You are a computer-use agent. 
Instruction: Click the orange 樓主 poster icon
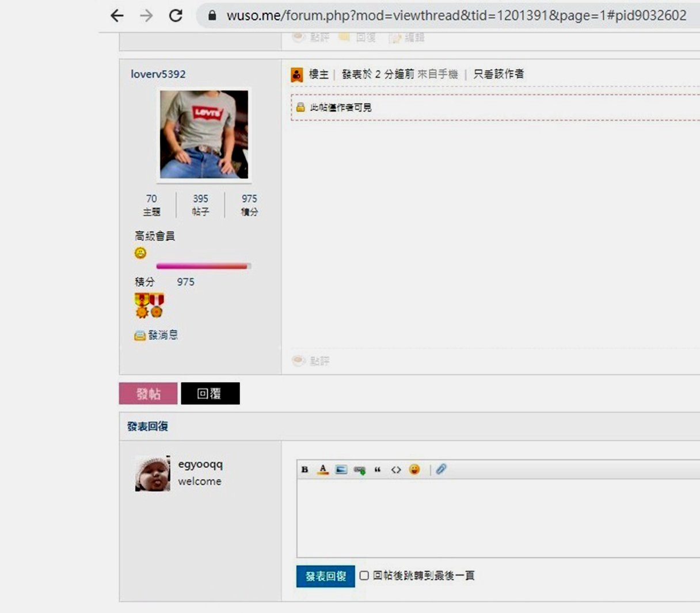pyautogui.click(x=297, y=74)
